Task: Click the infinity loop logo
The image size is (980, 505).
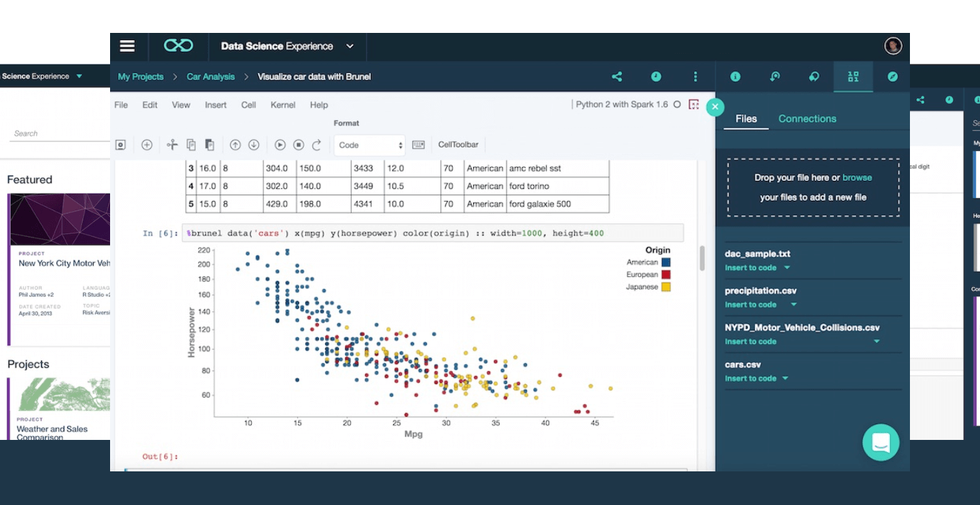Action: pyautogui.click(x=178, y=46)
